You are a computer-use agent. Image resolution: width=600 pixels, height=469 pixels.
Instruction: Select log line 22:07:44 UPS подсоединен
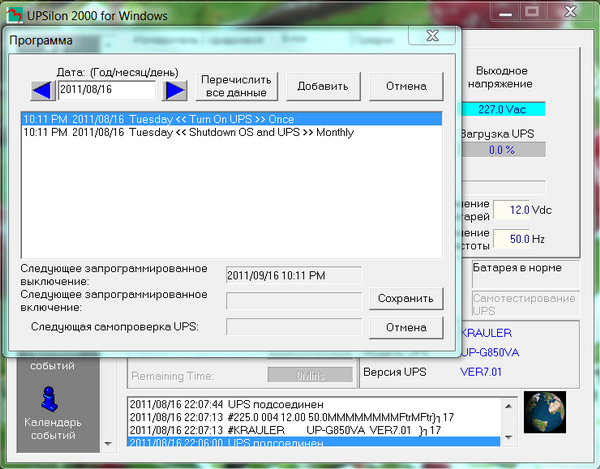pyautogui.click(x=314, y=404)
